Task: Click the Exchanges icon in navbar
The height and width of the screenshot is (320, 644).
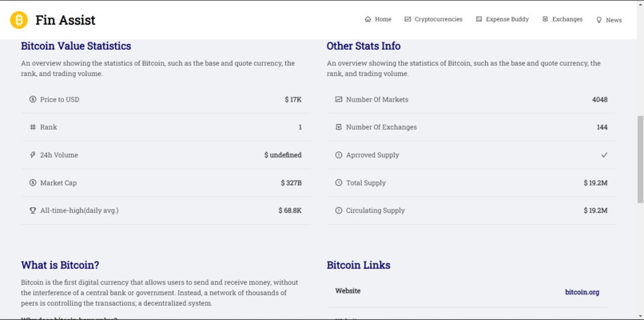Action: pyautogui.click(x=545, y=19)
